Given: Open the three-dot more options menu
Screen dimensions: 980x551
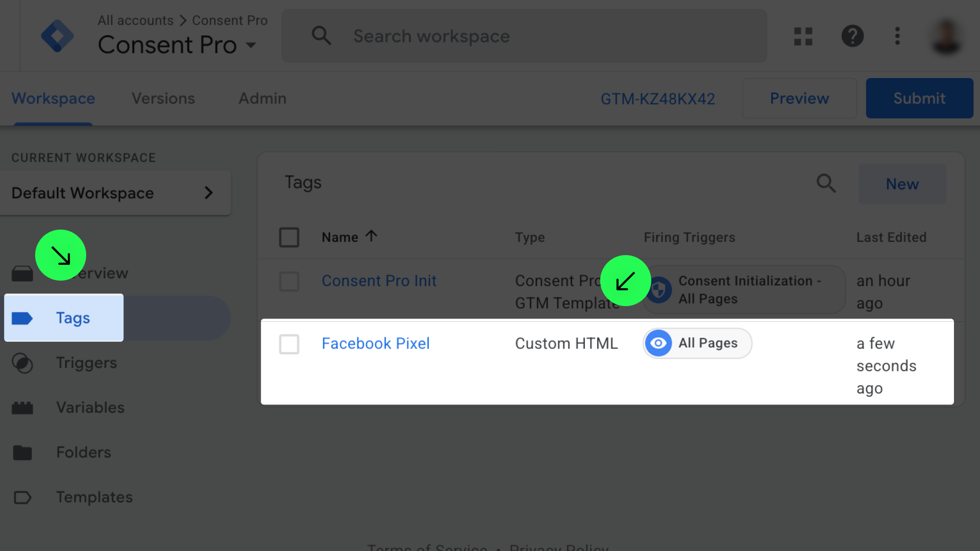Looking at the screenshot, I should (897, 36).
